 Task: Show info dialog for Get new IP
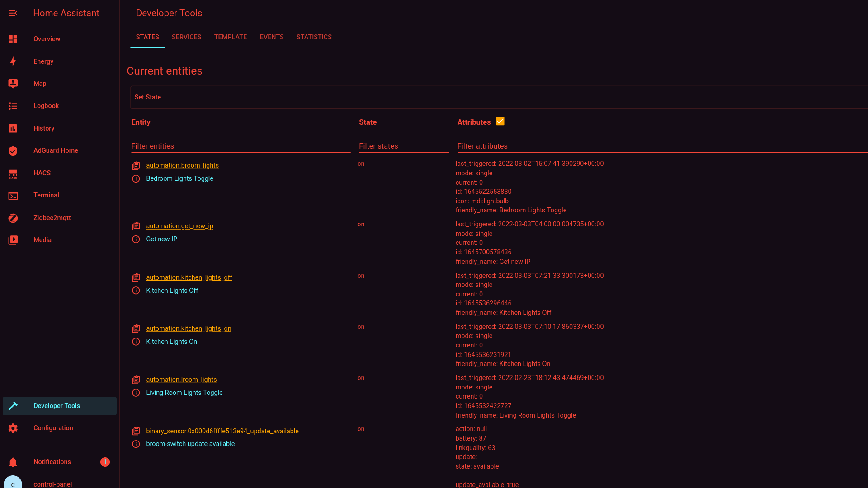(136, 239)
